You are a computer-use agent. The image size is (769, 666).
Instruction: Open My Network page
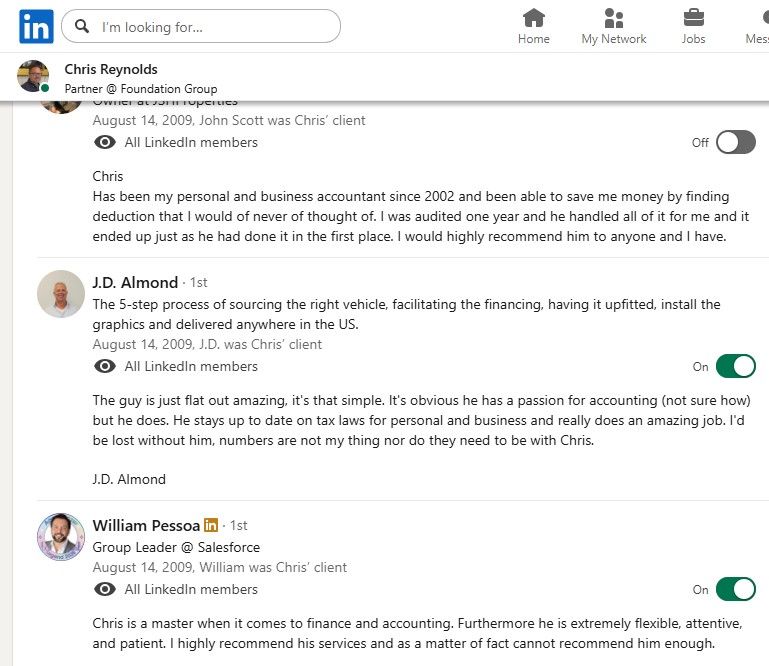pyautogui.click(x=613, y=26)
